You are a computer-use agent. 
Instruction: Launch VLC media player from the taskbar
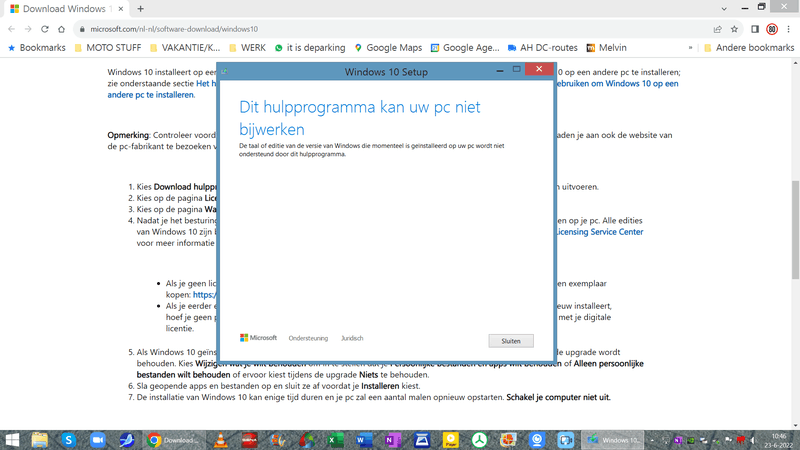point(220,440)
